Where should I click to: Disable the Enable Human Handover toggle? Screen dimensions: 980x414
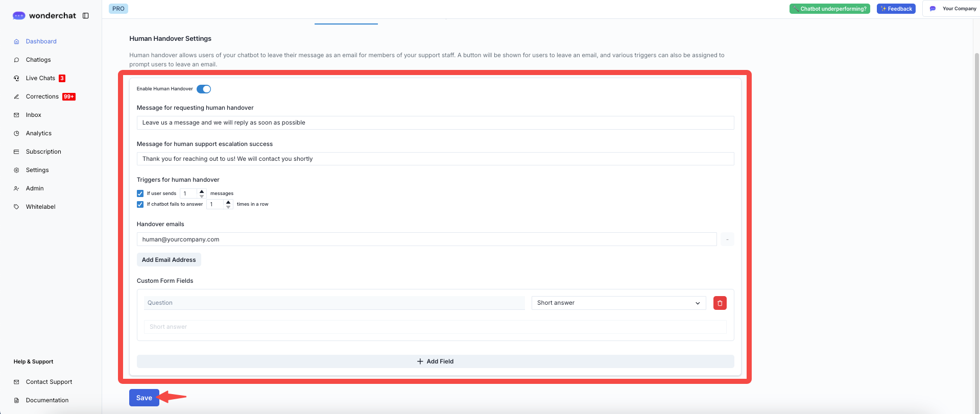[x=204, y=89]
